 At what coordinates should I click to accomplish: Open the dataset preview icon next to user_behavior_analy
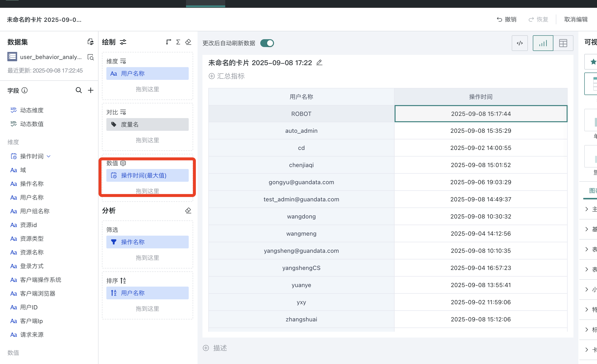click(x=91, y=57)
